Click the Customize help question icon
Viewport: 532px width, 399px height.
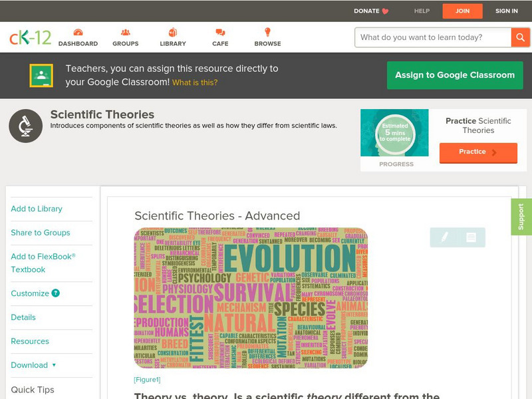(x=56, y=293)
